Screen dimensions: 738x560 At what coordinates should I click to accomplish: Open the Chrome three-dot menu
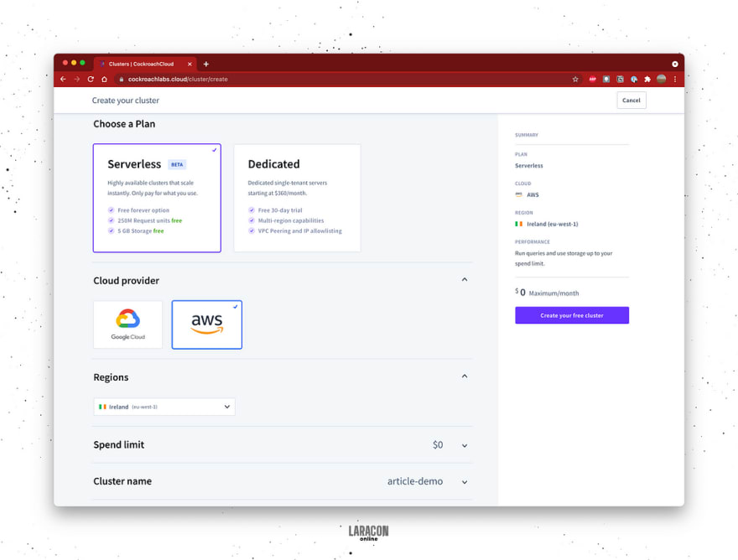click(x=675, y=79)
